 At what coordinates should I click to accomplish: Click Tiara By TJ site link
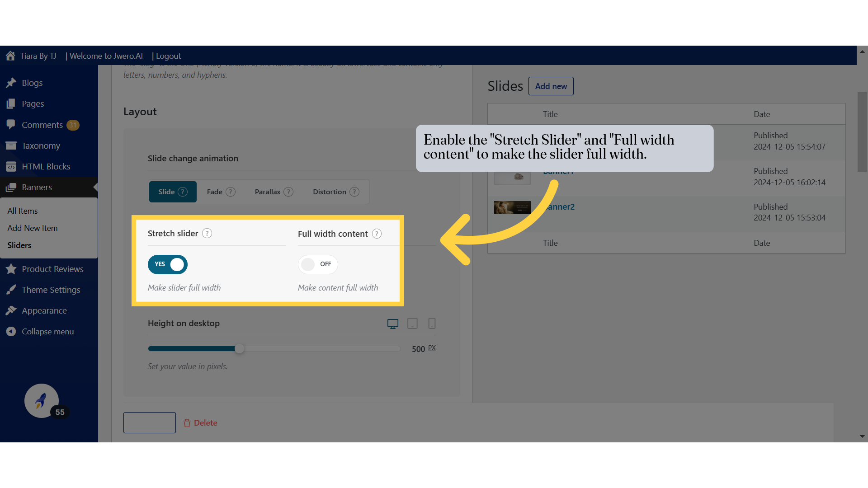coord(38,56)
